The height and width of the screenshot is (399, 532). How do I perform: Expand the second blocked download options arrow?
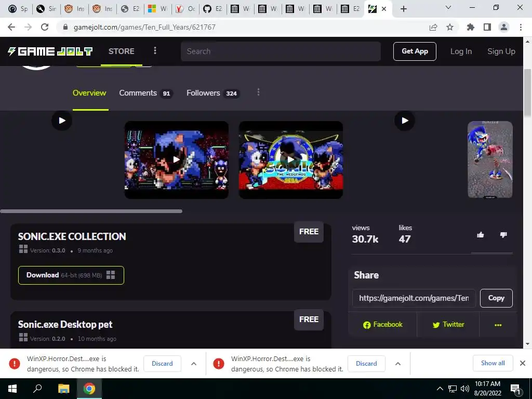click(398, 364)
